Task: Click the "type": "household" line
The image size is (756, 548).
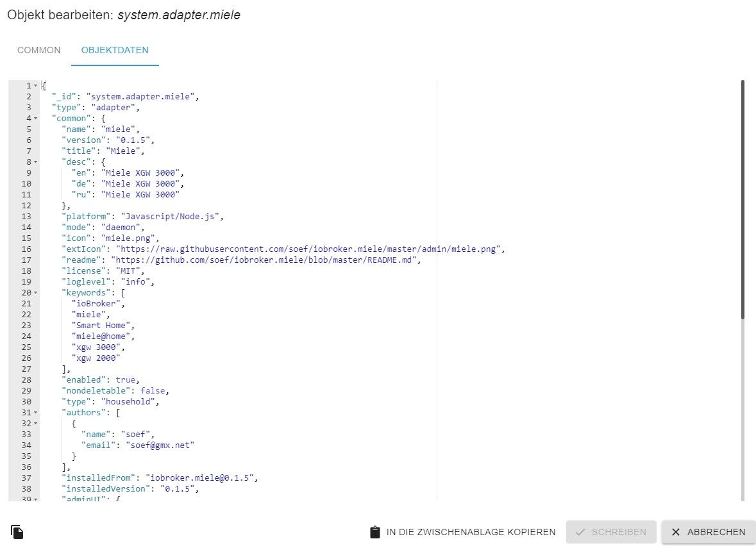Action: pyautogui.click(x=110, y=401)
